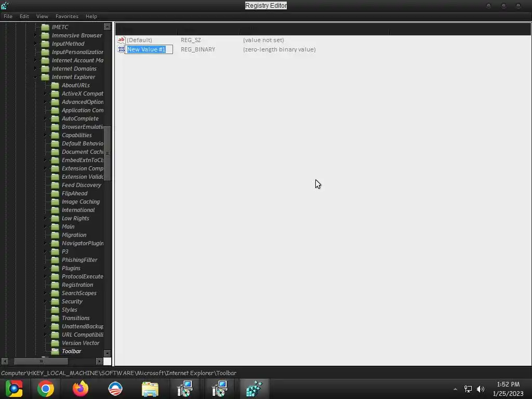
Task: Expand the ActiveX Compat key
Action: click(46, 94)
